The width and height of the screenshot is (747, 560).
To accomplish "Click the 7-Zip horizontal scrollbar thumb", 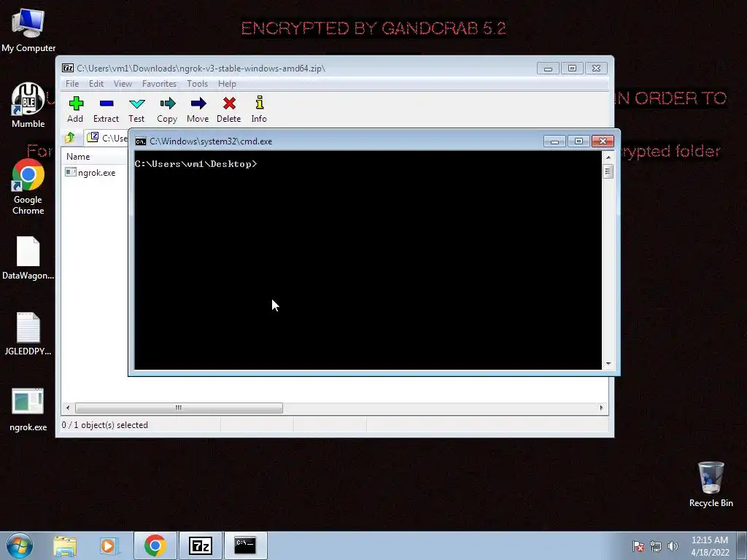I will (179, 408).
